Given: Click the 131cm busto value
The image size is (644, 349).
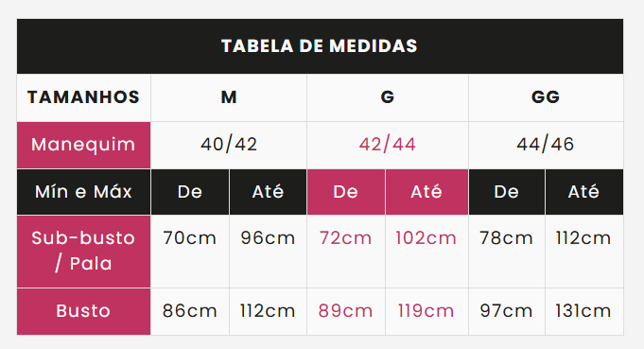Looking at the screenshot, I should point(583,311).
